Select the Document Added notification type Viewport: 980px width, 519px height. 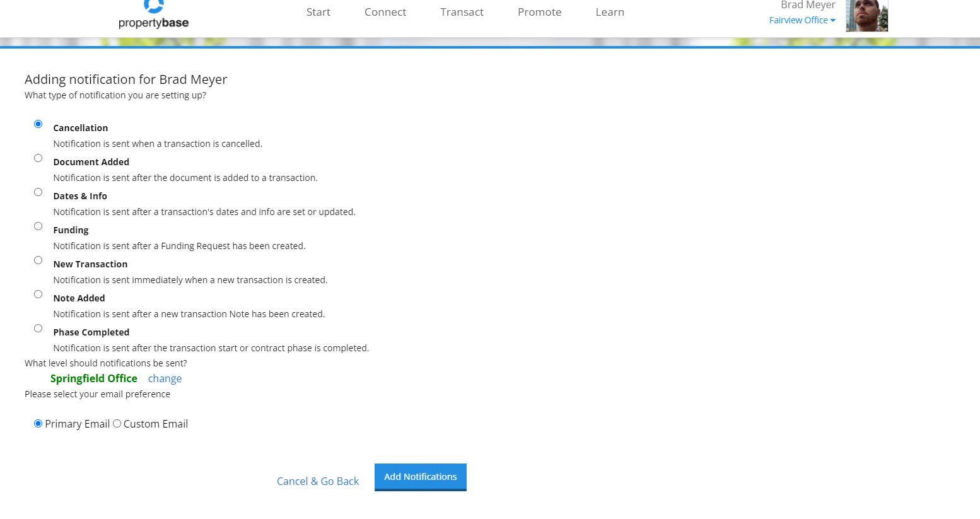click(x=38, y=158)
